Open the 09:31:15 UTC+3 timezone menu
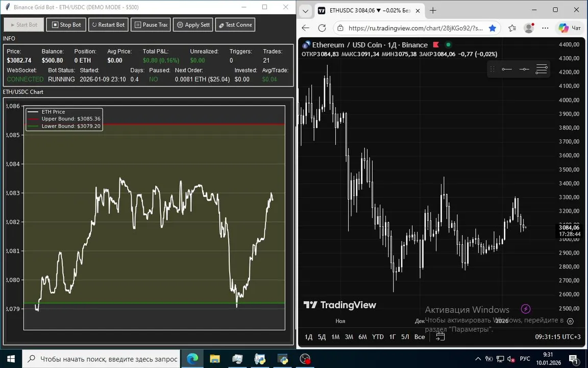The width and height of the screenshot is (588, 368). point(558,337)
